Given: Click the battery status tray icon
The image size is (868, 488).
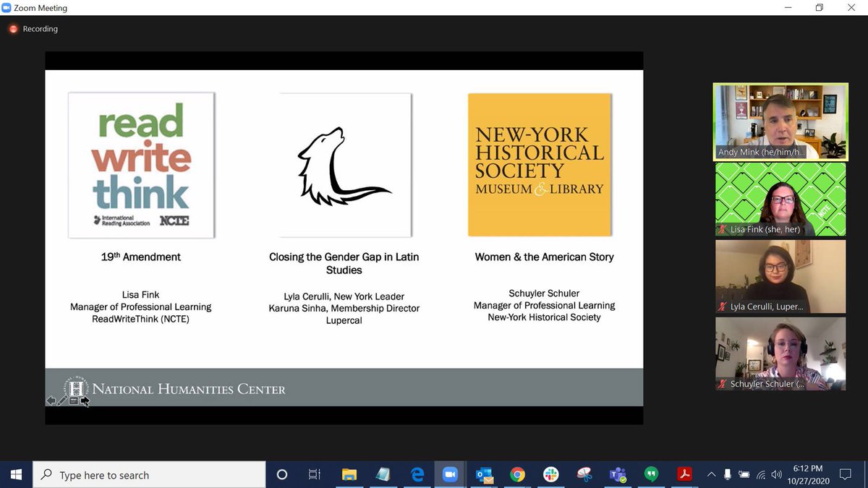Looking at the screenshot, I should 744,475.
